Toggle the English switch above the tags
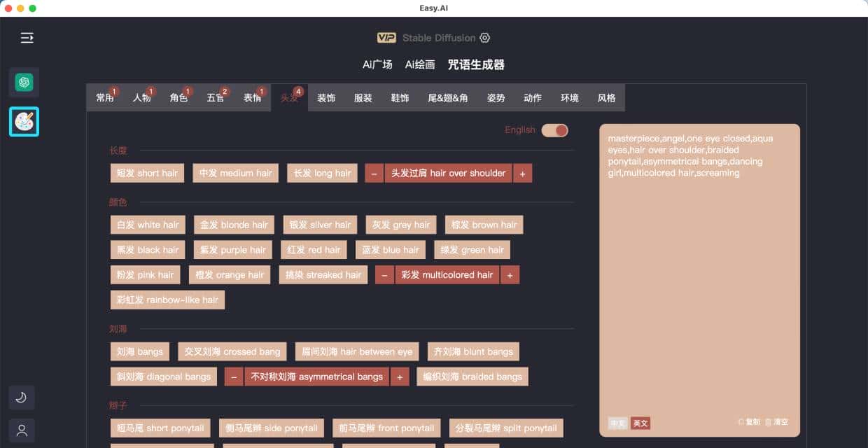 tap(554, 129)
